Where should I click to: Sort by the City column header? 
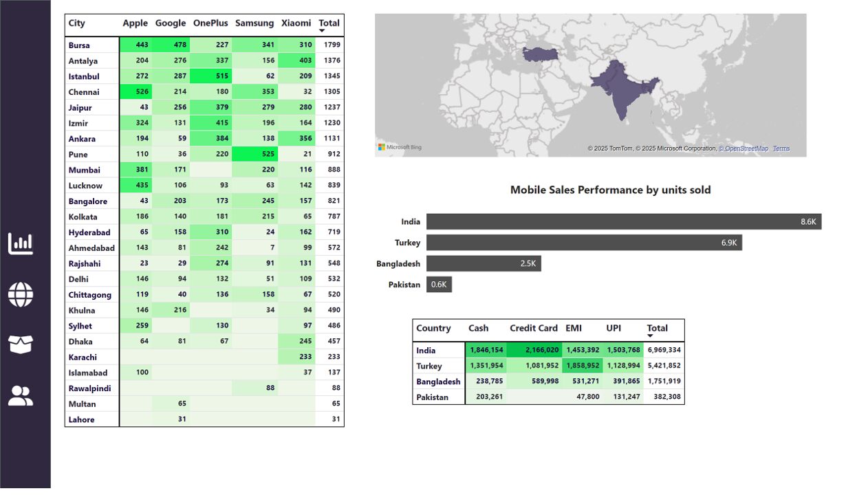77,23
